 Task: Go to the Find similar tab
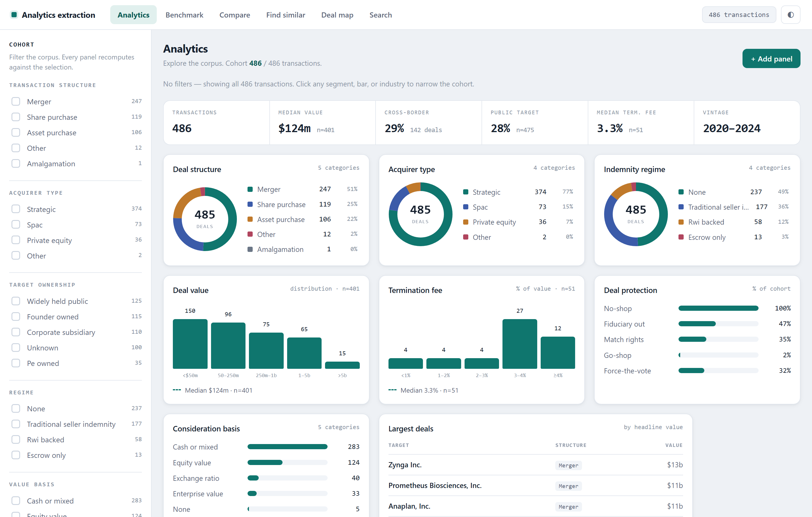[285, 15]
